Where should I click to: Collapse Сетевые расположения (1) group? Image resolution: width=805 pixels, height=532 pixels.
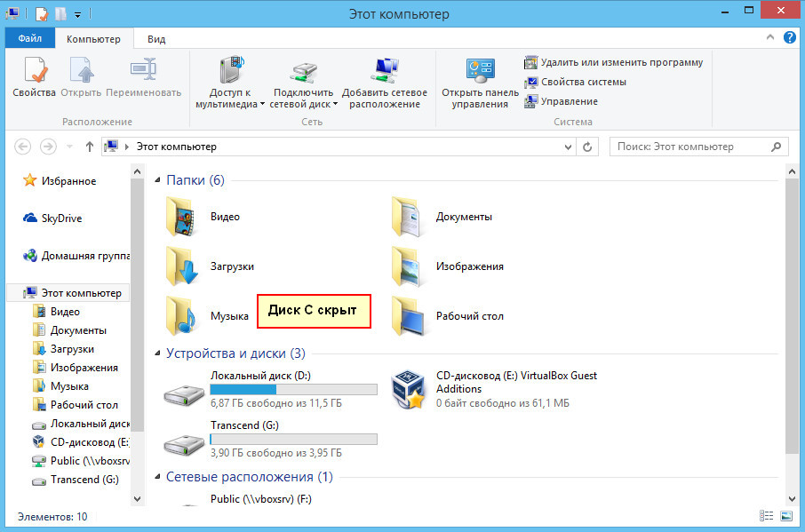click(x=157, y=477)
